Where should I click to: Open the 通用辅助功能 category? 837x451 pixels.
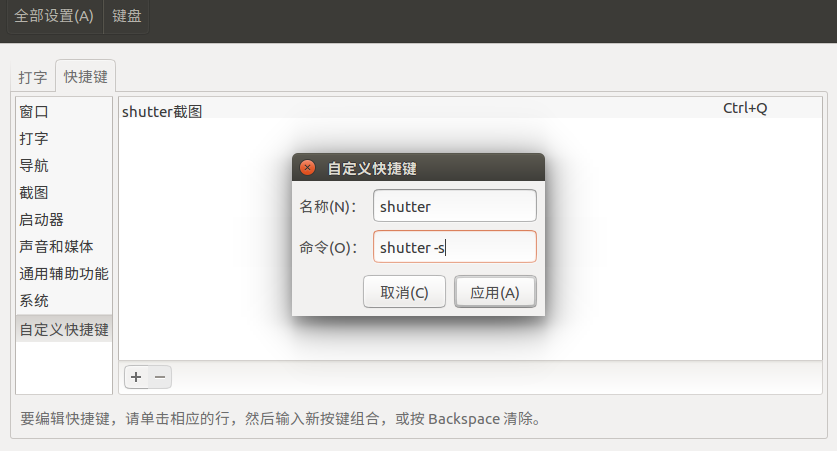pyautogui.click(x=64, y=274)
